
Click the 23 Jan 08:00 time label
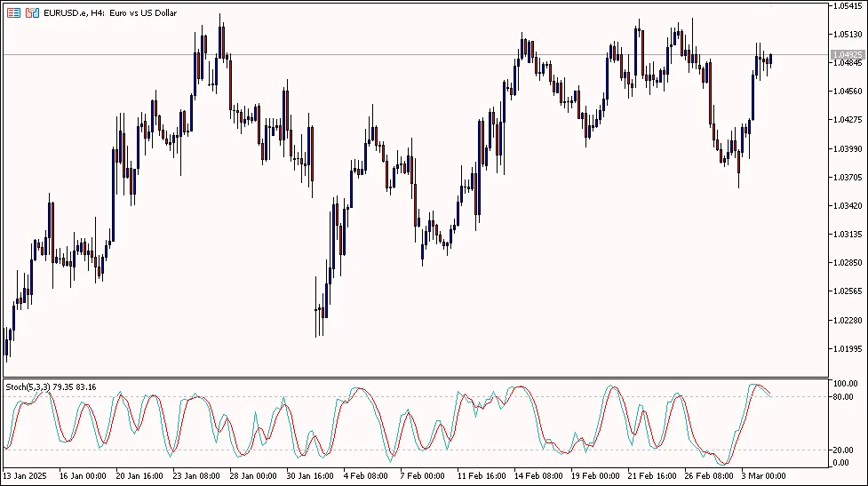coord(196,475)
